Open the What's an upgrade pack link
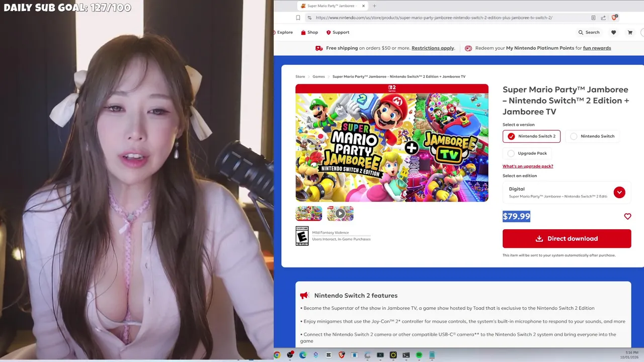The width and height of the screenshot is (644, 362). click(528, 166)
